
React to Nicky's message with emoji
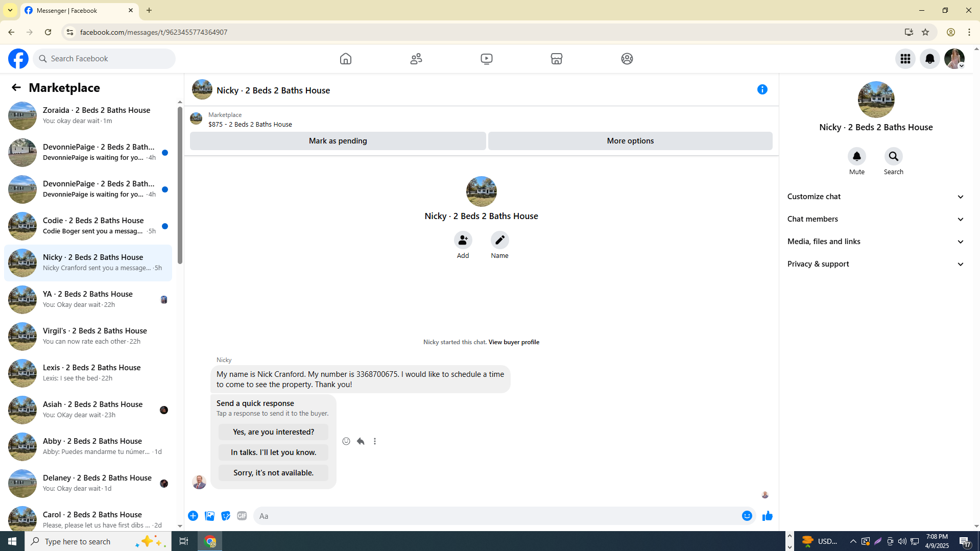tap(346, 441)
